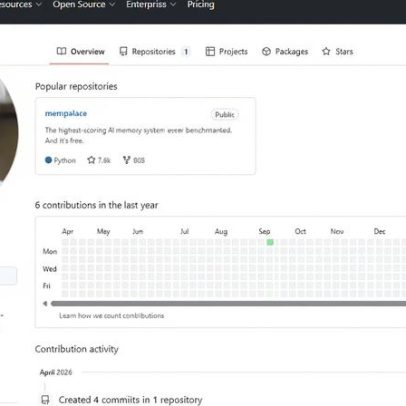Expand the Enterprise dropdown

click(x=151, y=5)
